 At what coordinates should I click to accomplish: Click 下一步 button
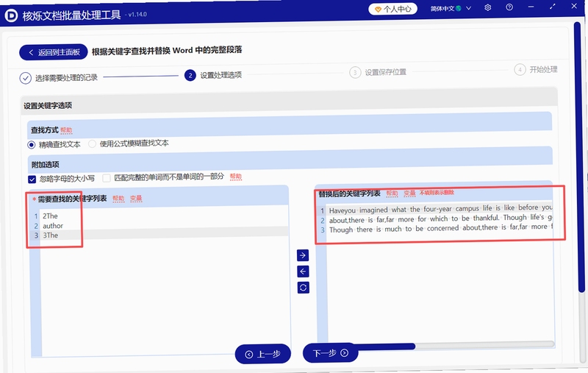click(x=330, y=352)
